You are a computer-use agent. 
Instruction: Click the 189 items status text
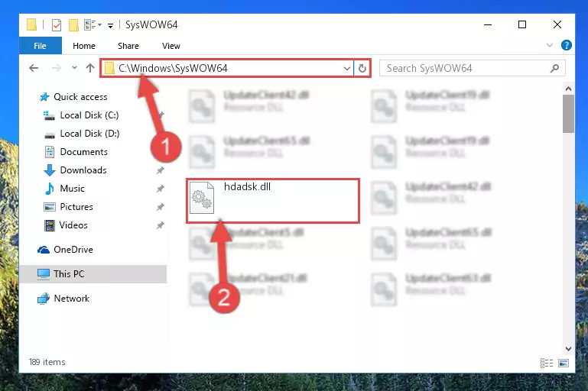[x=47, y=362]
